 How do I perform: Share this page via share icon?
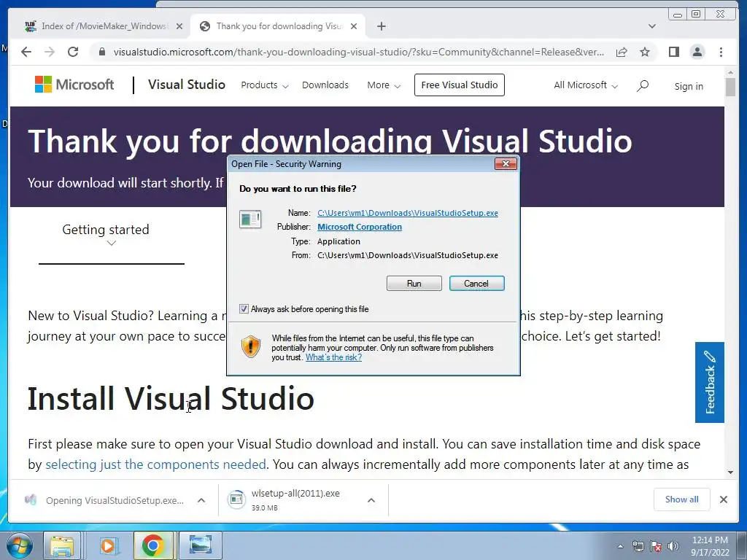[x=622, y=52]
